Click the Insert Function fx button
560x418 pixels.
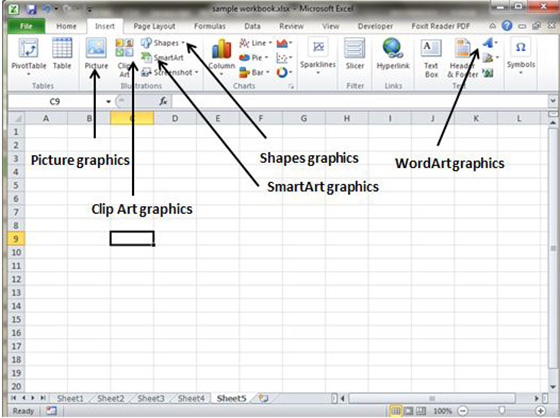pyautogui.click(x=163, y=102)
